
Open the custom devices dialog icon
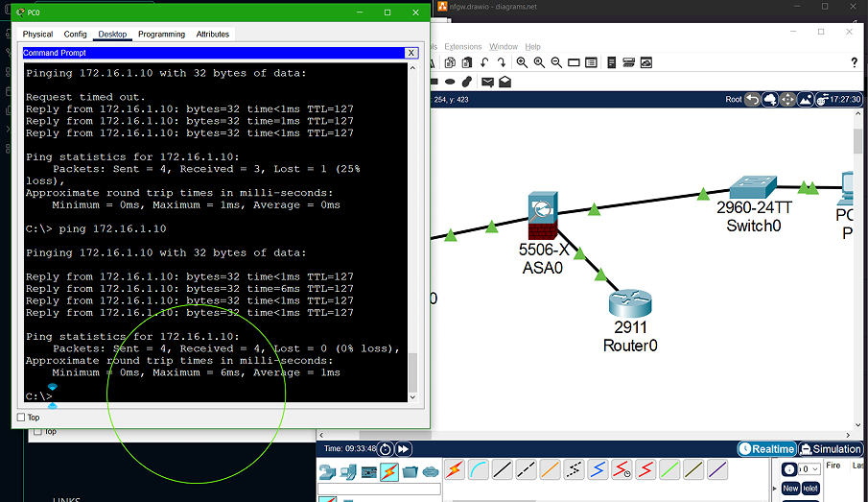[591, 62]
